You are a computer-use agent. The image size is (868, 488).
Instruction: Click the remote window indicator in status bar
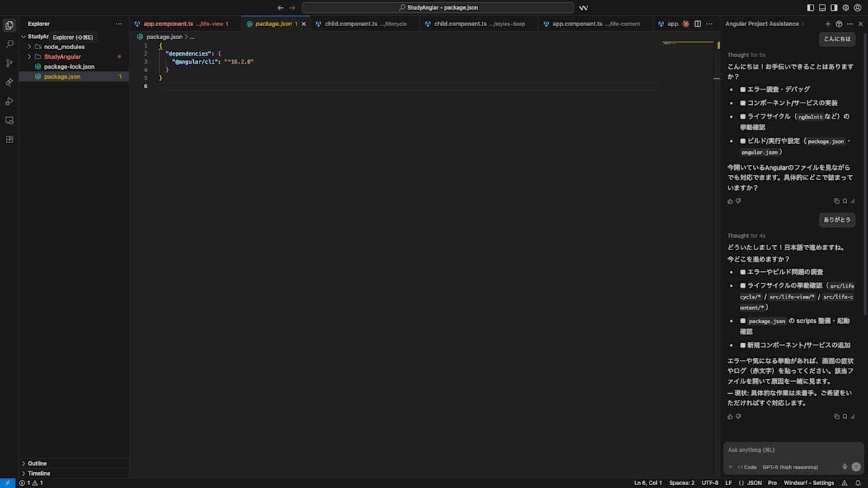click(x=7, y=483)
